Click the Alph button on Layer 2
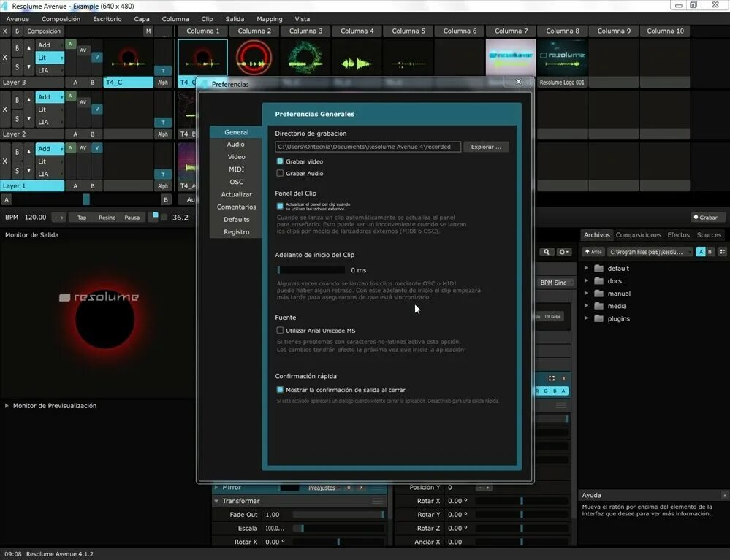 163,134
